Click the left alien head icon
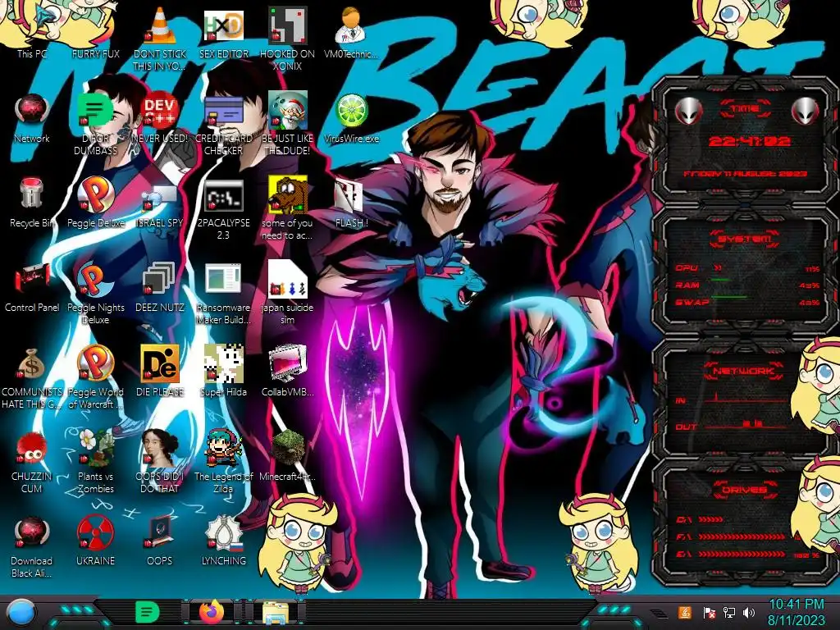Viewport: 840px width, 630px height. pos(688,111)
